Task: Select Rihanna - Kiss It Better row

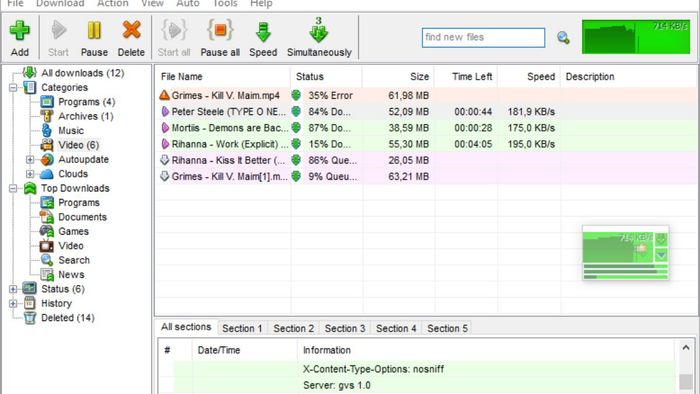Action: click(427, 160)
